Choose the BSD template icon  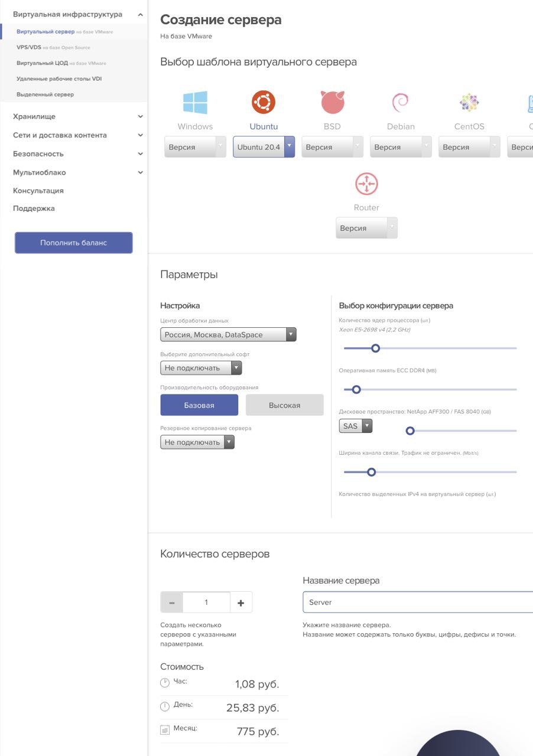[x=332, y=102]
